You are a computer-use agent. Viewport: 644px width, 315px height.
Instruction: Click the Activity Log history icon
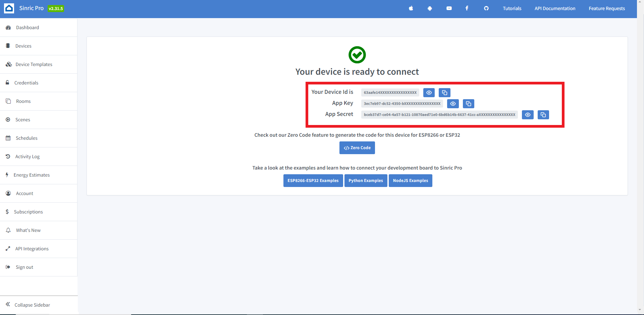tap(8, 156)
